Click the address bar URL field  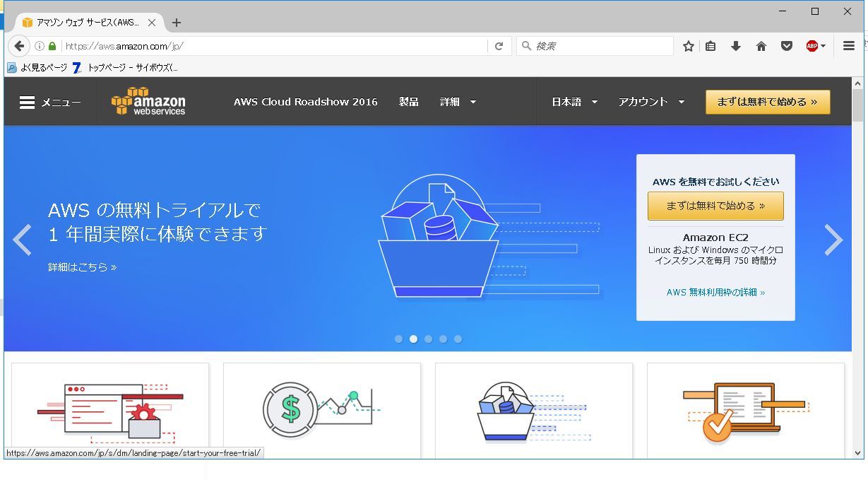point(274,46)
